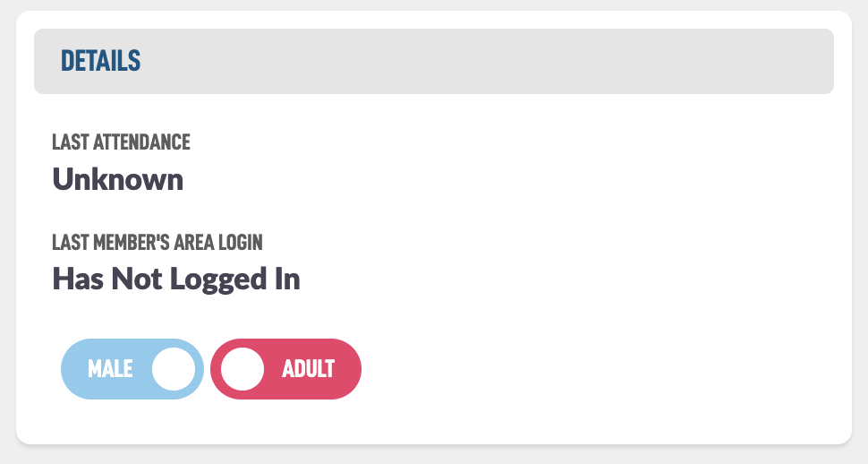Click the DETAILS heading text
The height and width of the screenshot is (464, 868).
pyautogui.click(x=100, y=61)
